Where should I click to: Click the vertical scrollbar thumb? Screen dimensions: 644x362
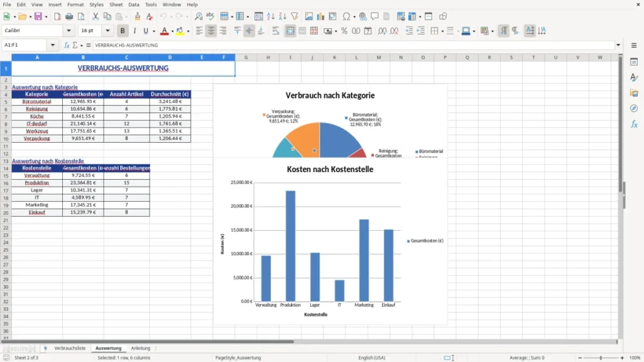(x=621, y=125)
